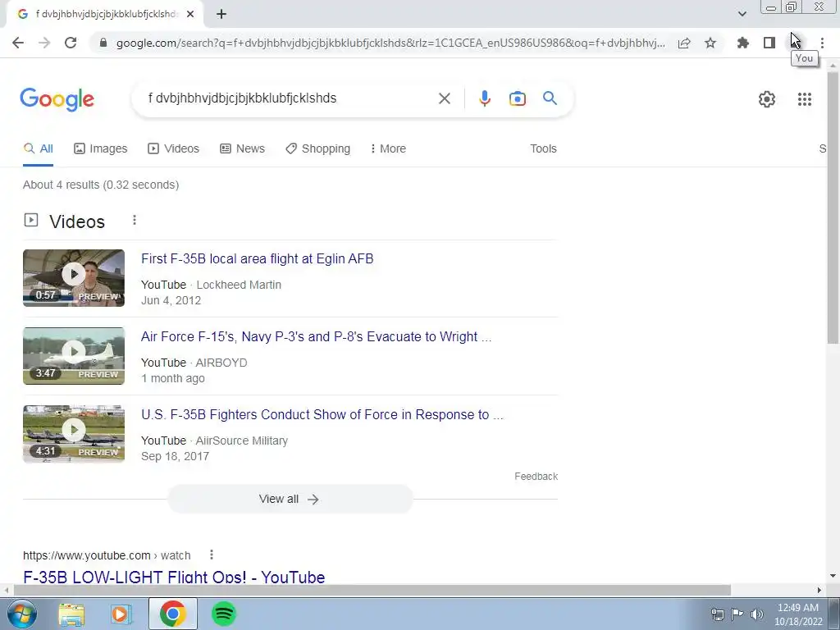Open search Tools options

543,149
